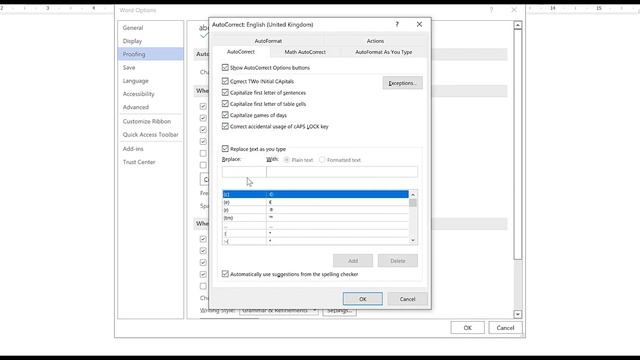The width and height of the screenshot is (640, 360).
Task: Cancel the AutoCorrect dialog
Action: tap(407, 299)
